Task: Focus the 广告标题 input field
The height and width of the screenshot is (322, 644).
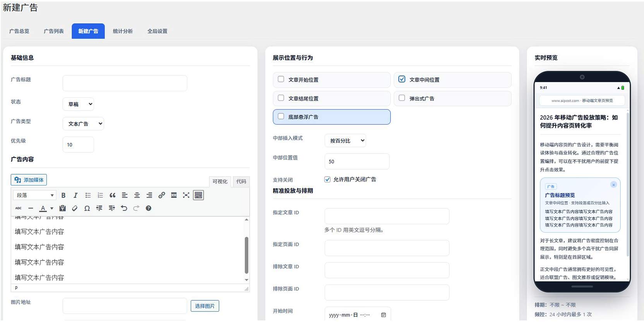Action: [125, 83]
